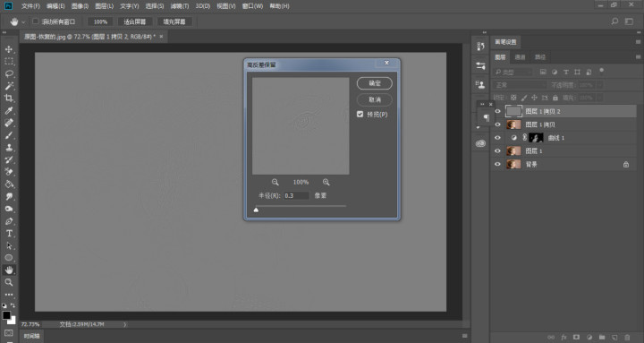Select the Paint Bucket tool
The height and width of the screenshot is (343, 644).
[x=9, y=184]
